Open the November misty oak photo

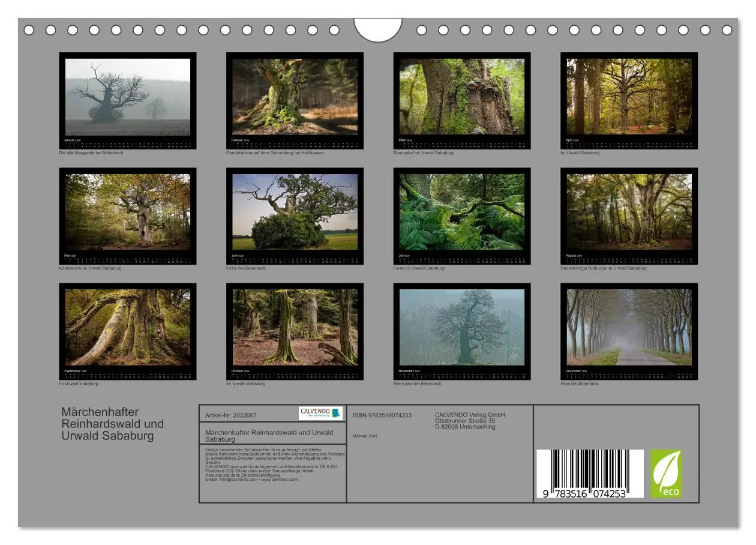(x=462, y=327)
